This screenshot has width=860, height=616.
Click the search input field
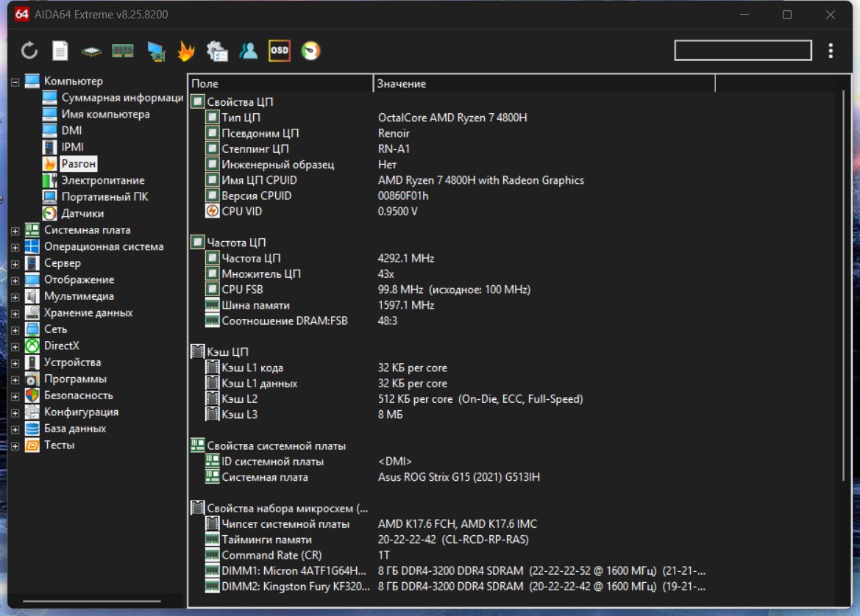tap(742, 51)
